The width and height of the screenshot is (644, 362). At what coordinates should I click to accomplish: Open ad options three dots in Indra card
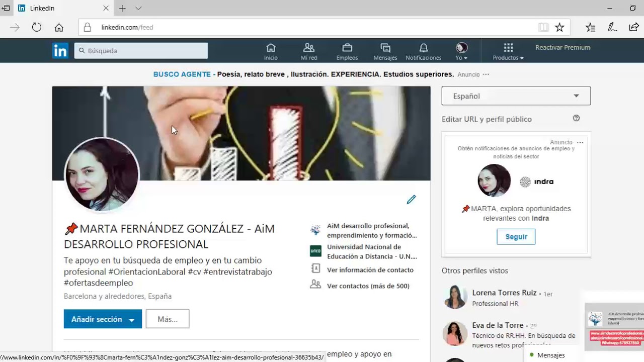[x=580, y=142]
